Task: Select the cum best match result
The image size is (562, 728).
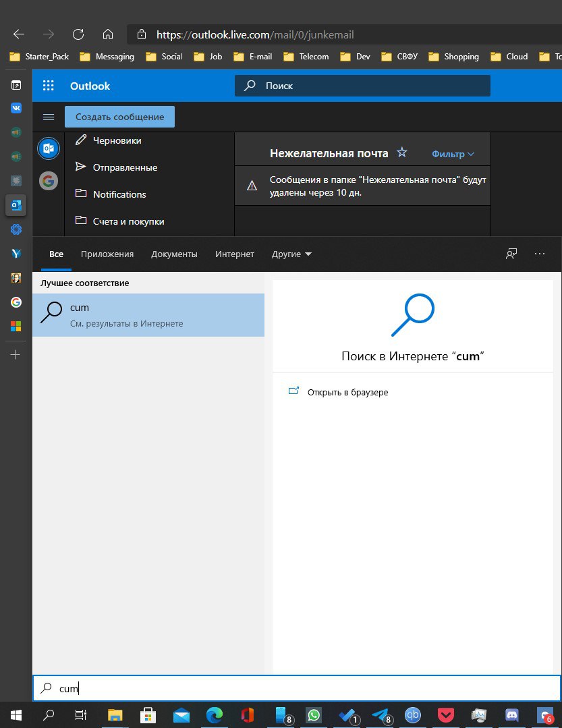Action: [x=148, y=315]
